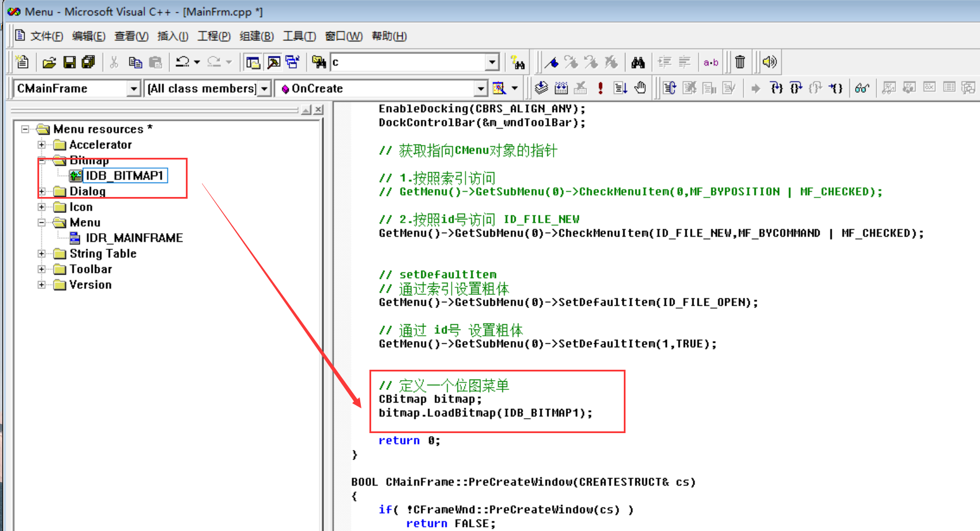Toggle bookmark with the blue flag icon
This screenshot has width=980, height=531.
[x=551, y=62]
